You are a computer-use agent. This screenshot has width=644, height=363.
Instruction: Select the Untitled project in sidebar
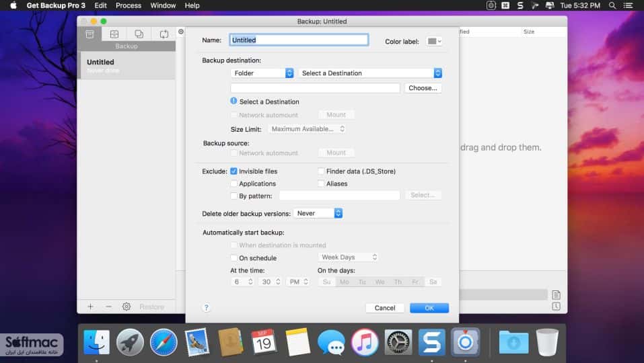[127, 66]
